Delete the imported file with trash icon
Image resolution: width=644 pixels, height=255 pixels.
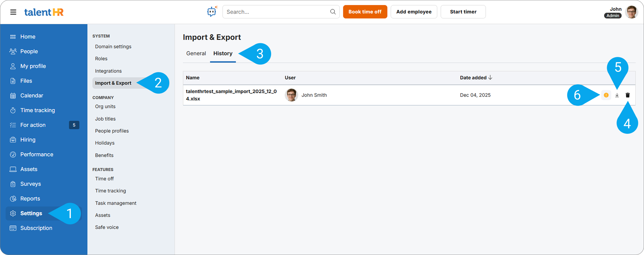(627, 95)
